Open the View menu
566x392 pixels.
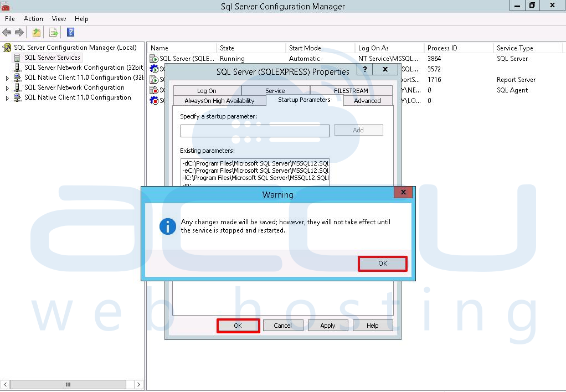pyautogui.click(x=59, y=19)
